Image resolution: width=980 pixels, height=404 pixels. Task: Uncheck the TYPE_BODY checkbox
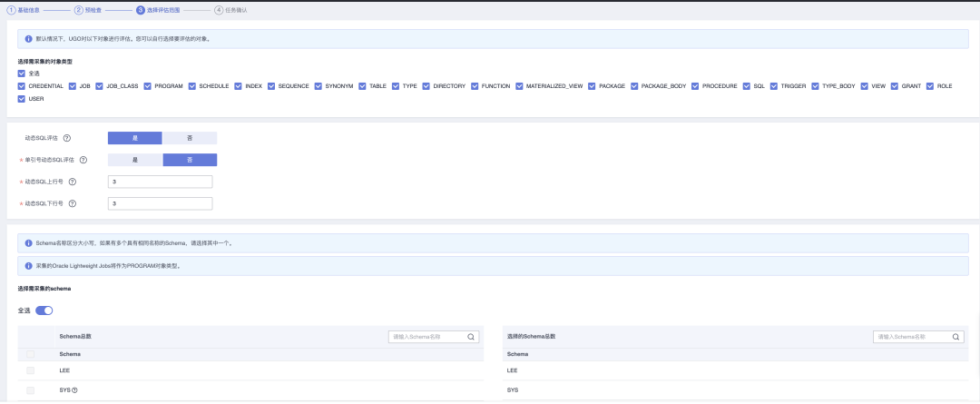[x=815, y=86]
